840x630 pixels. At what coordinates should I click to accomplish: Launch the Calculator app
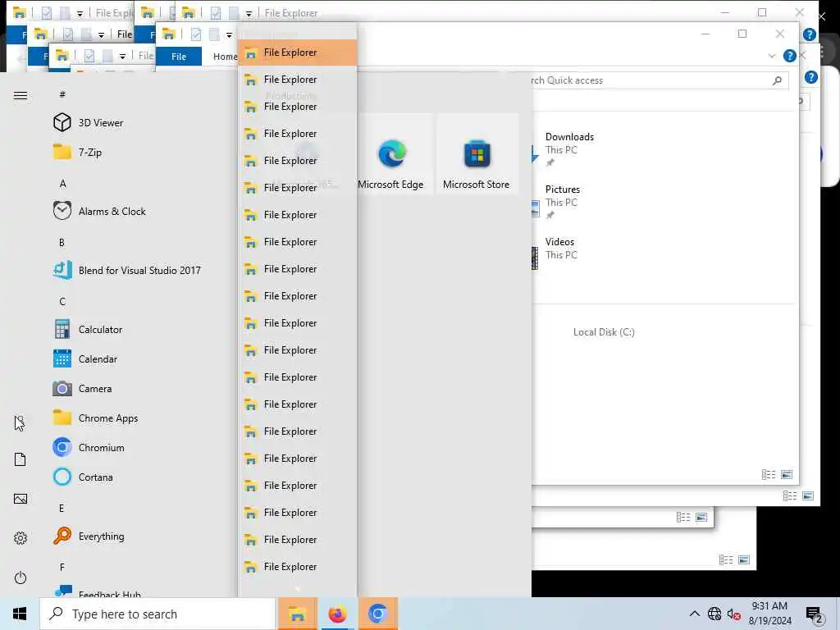click(100, 330)
